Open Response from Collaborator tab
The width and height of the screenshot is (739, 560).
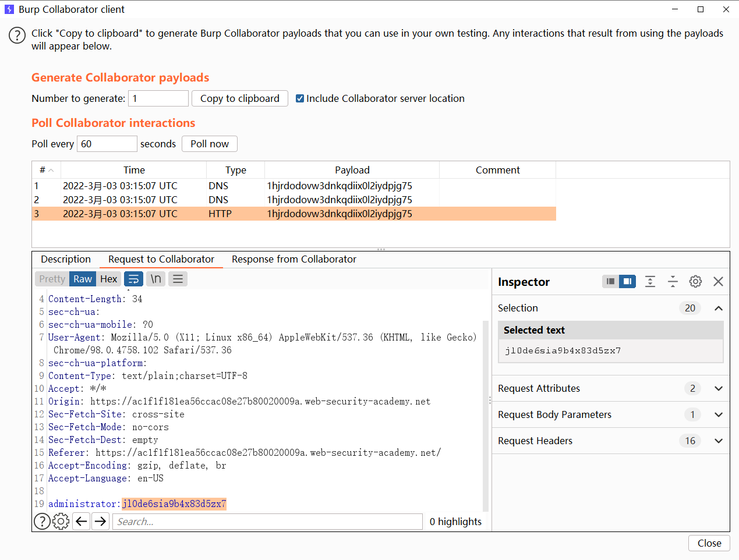(294, 259)
